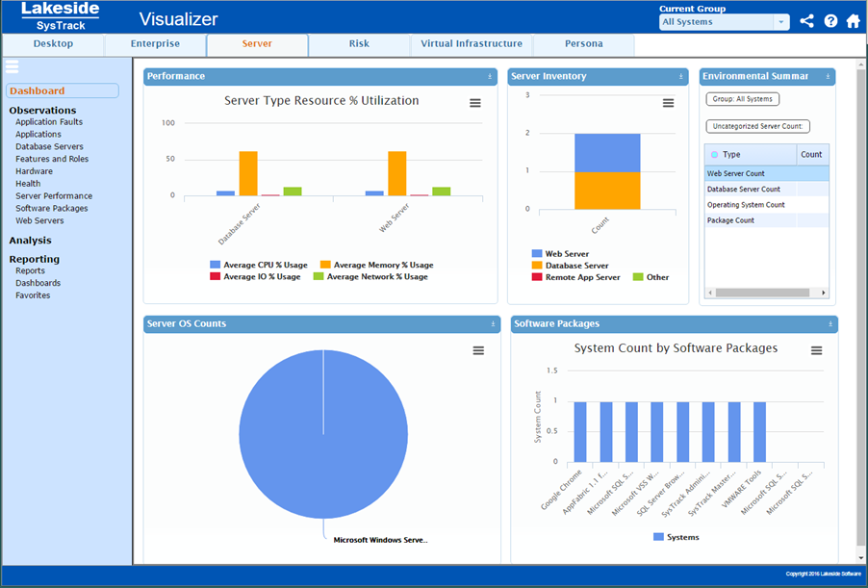Open Server Inventory chart menu icon
This screenshot has width=868, height=588.
coord(668,103)
